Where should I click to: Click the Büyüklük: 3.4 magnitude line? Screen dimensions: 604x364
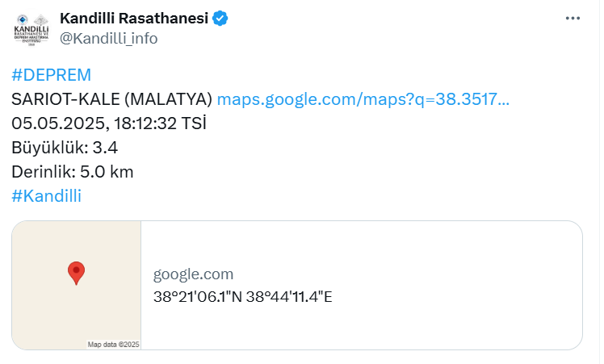[65, 148]
